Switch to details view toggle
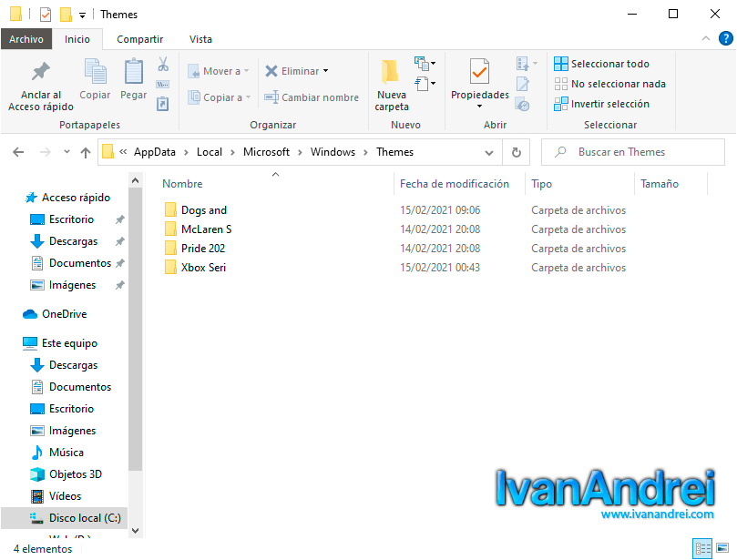The height and width of the screenshot is (560, 737). pyautogui.click(x=702, y=548)
